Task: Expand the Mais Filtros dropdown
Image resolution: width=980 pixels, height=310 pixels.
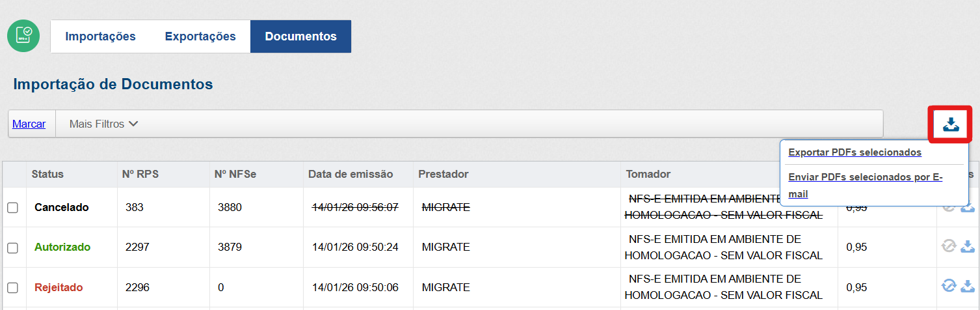Action: click(103, 124)
